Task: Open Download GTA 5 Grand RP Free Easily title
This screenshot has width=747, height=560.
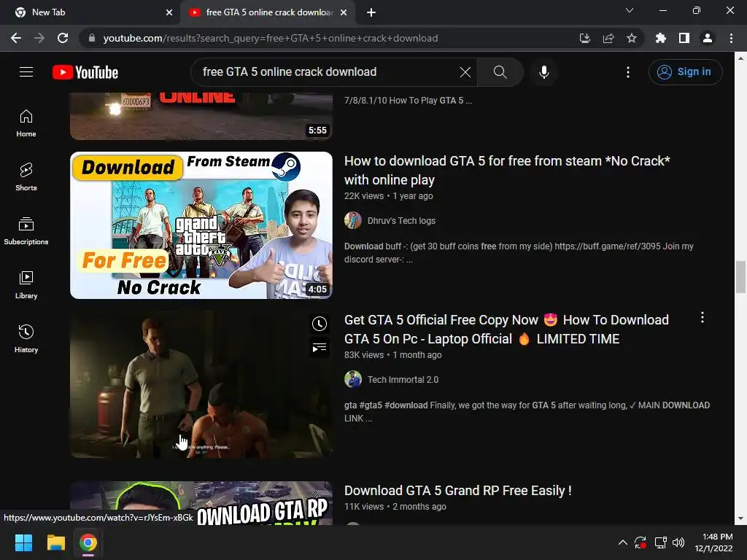Action: pos(458,491)
